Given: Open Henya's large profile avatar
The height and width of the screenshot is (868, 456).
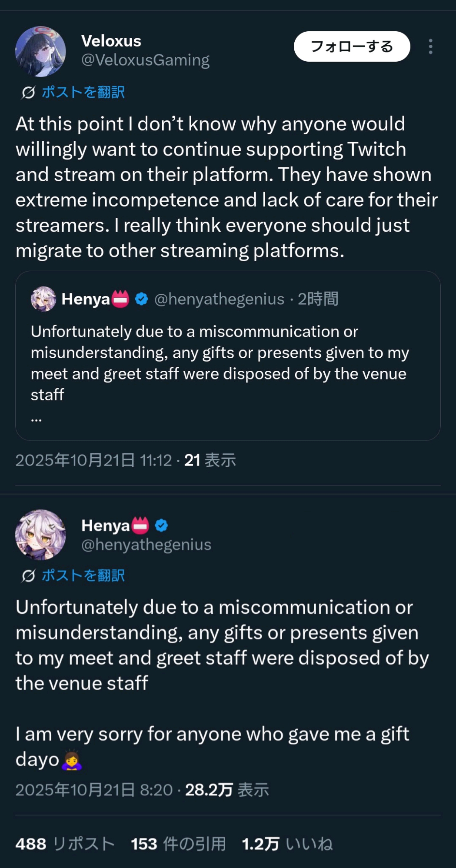Looking at the screenshot, I should pos(40,535).
